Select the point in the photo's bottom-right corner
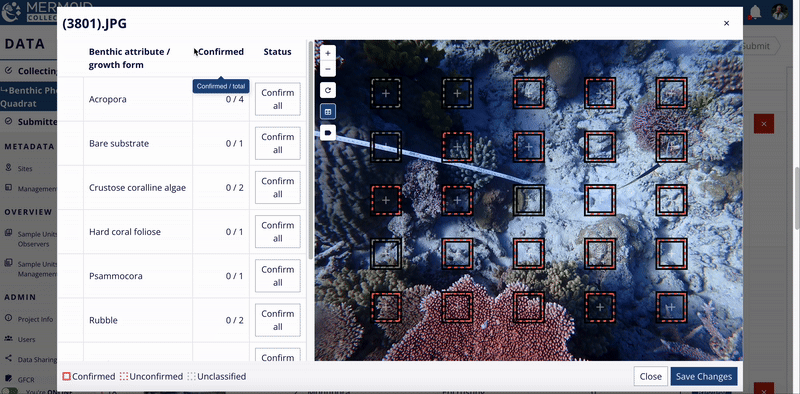Screen dimensions: 800x394 [x=671, y=307]
